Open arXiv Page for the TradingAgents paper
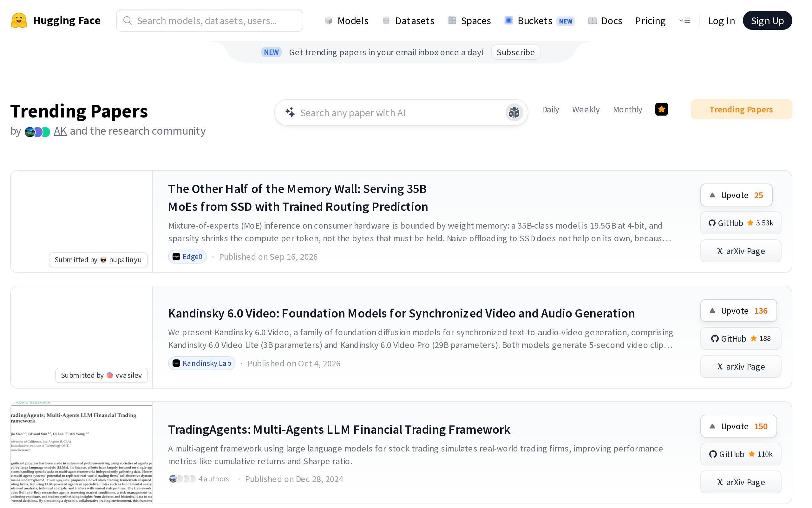This screenshot has height=508, width=812. pyautogui.click(x=741, y=482)
